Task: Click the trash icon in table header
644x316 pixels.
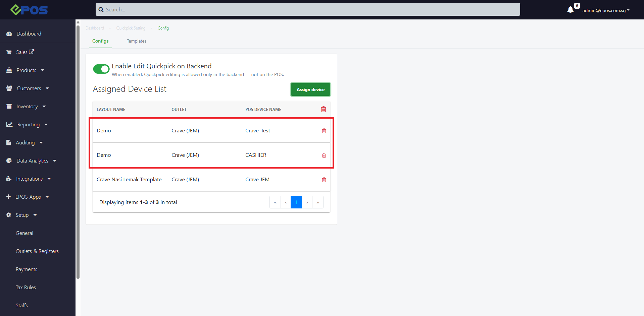Action: [x=324, y=109]
